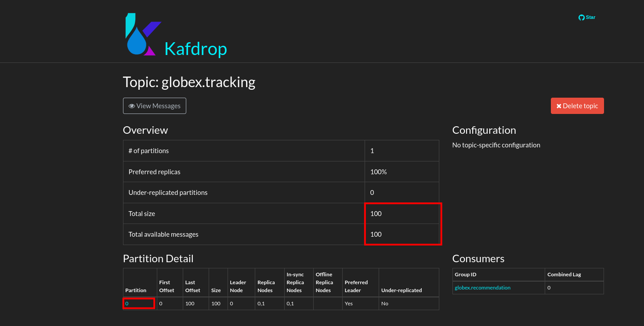Open the globex.recommendation consumer group
The width and height of the screenshot is (644, 326).
483,288
